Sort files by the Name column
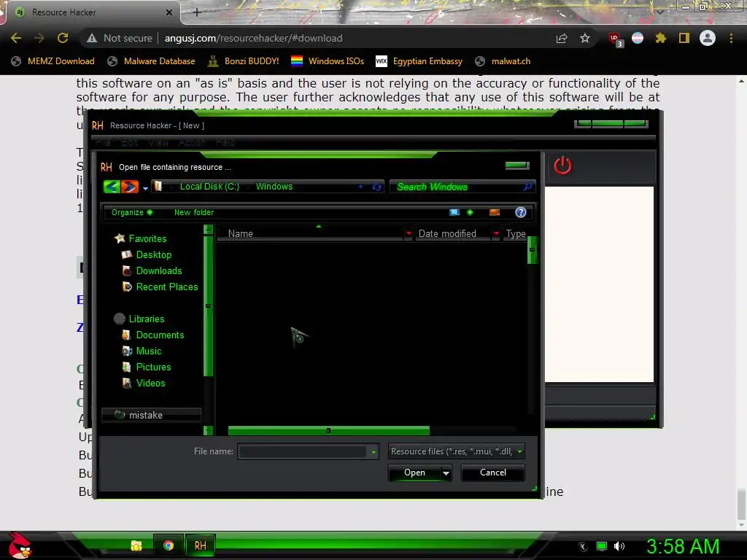This screenshot has width=747, height=560. pos(309,234)
